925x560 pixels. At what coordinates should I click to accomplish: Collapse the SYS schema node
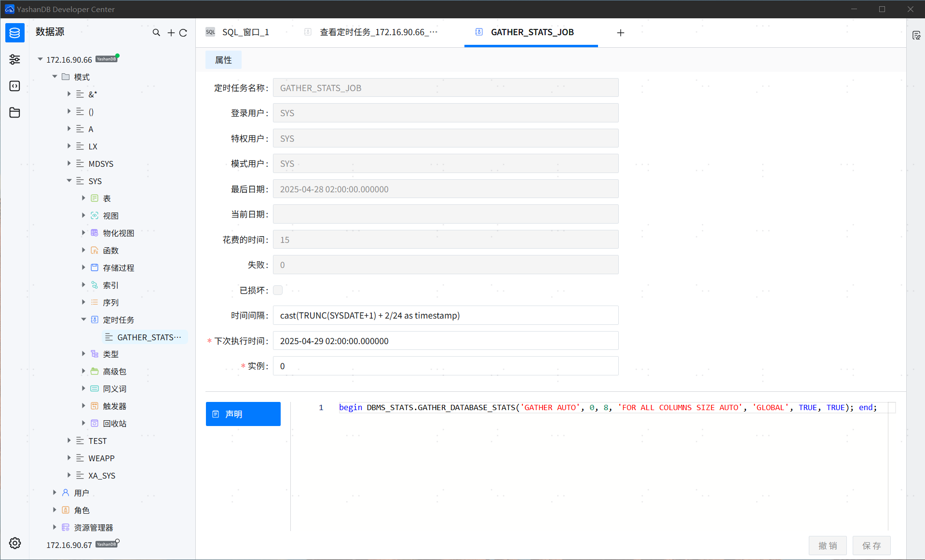(x=69, y=181)
